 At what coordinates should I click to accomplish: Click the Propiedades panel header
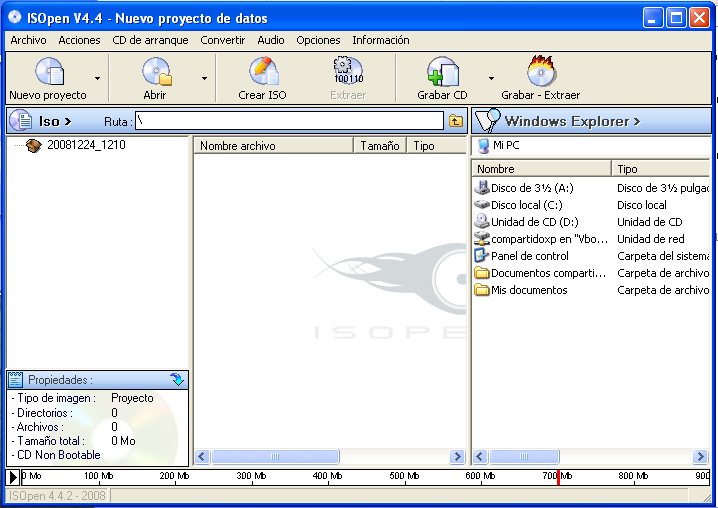click(97, 380)
